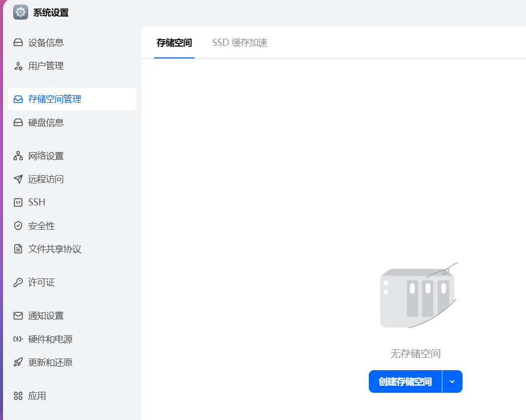Open the 存储空间 tab
Viewport: 526px width, 420px height.
(x=174, y=43)
